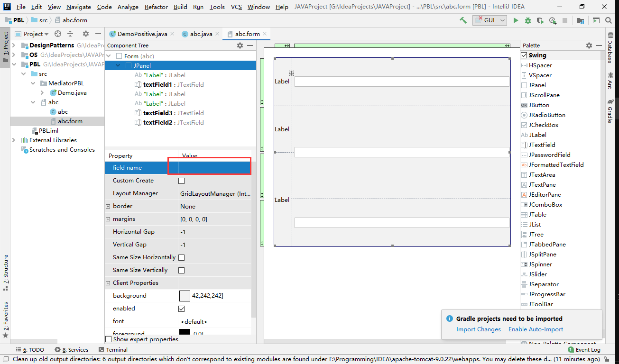Click Import Changes for Gradle projects
619x364 pixels.
click(479, 329)
